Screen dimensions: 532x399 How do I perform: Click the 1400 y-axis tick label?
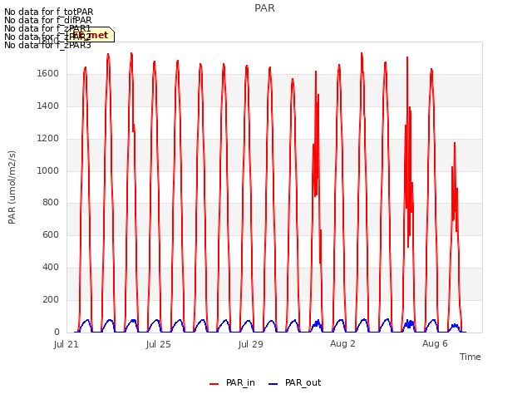(x=48, y=106)
